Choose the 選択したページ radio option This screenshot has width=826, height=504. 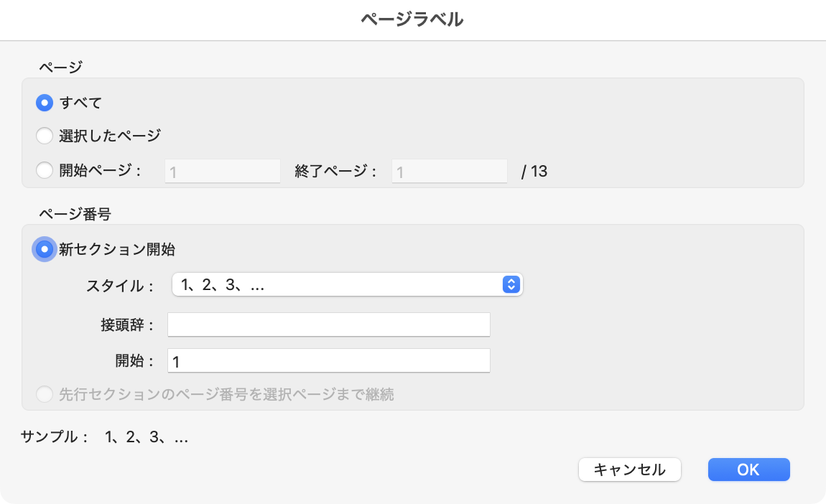45,136
